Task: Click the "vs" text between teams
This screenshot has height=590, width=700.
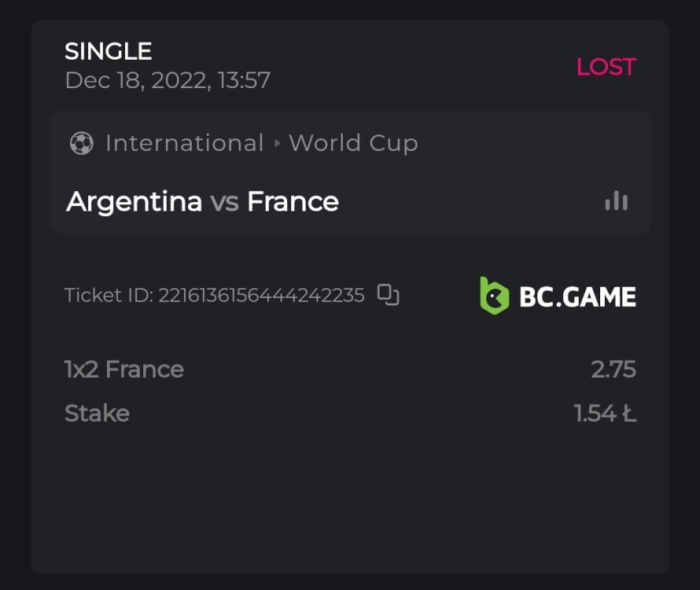Action: click(224, 202)
